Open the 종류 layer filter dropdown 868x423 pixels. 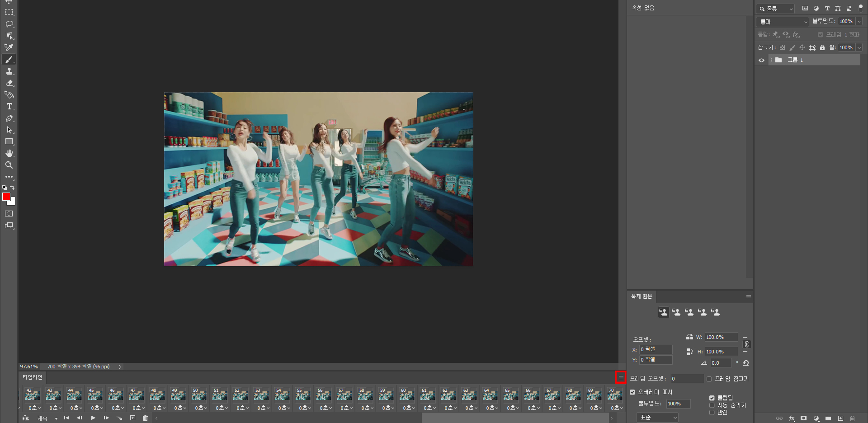click(775, 9)
